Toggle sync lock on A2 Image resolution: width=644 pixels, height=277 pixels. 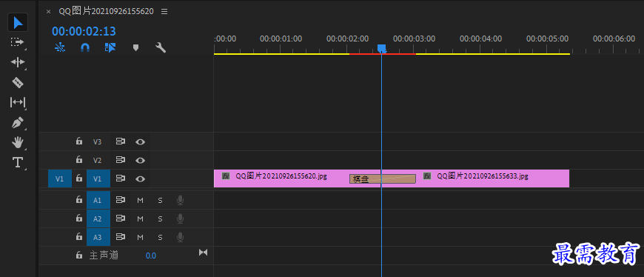click(x=121, y=218)
